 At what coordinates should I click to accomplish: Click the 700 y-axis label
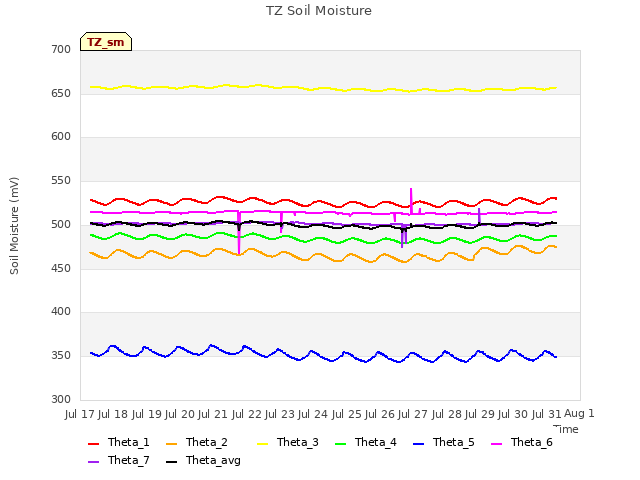pyautogui.click(x=61, y=49)
